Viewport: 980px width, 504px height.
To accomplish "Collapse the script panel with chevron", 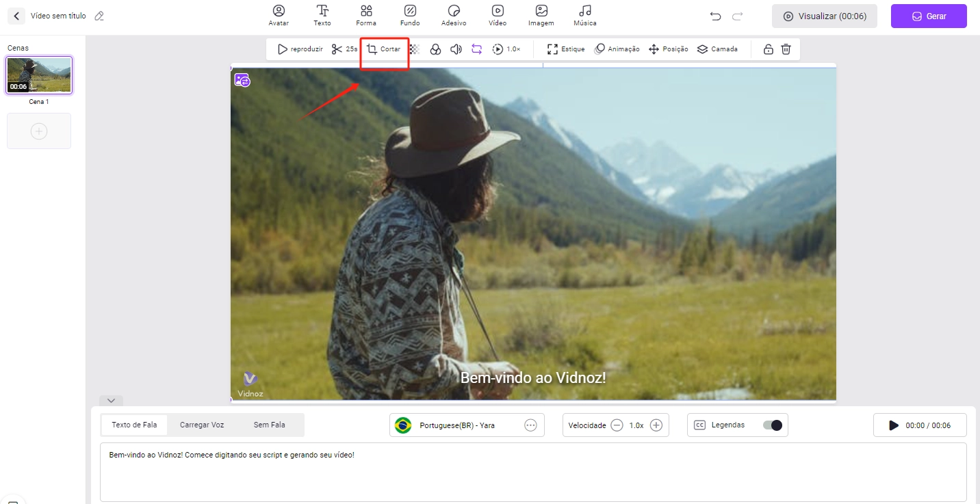I will pos(111,401).
